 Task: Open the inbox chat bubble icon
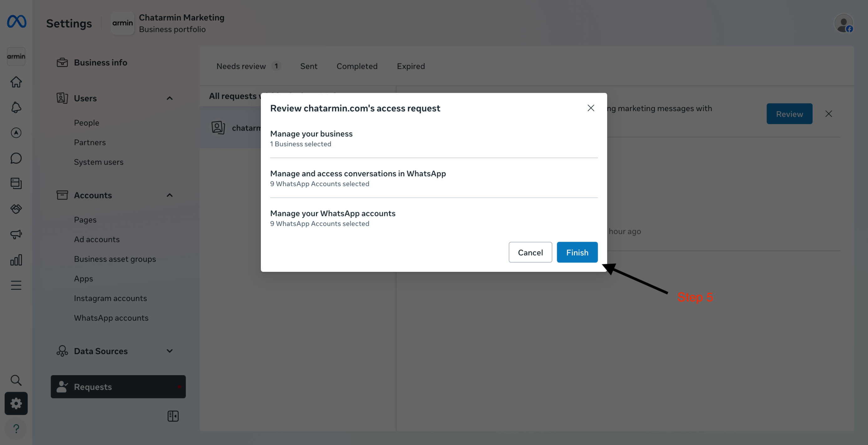[16, 158]
